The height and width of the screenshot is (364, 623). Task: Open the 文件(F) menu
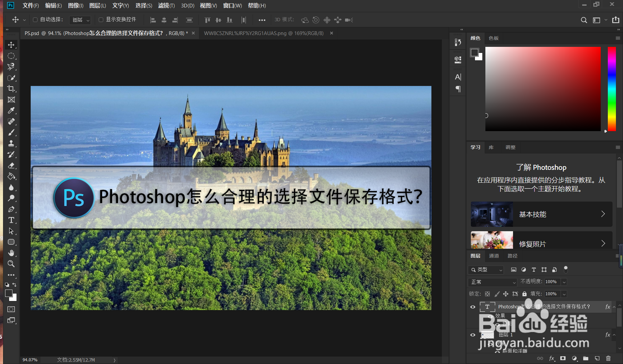pos(31,5)
